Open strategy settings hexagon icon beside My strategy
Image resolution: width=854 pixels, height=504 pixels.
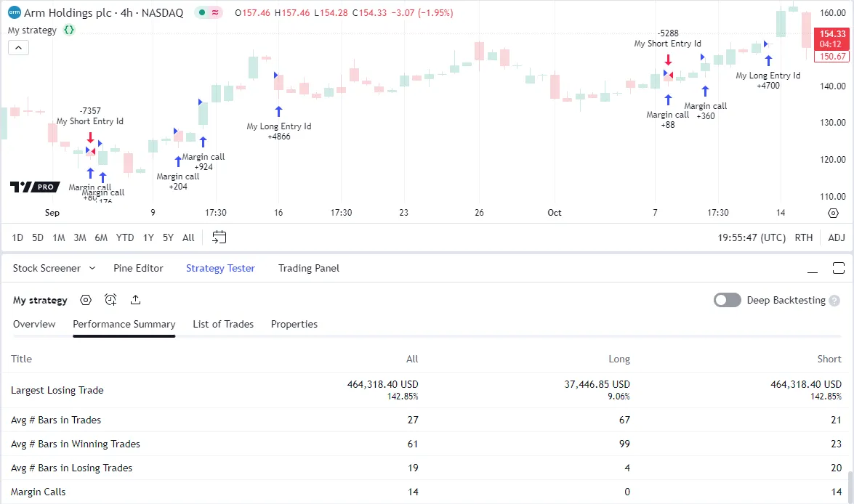tap(86, 300)
